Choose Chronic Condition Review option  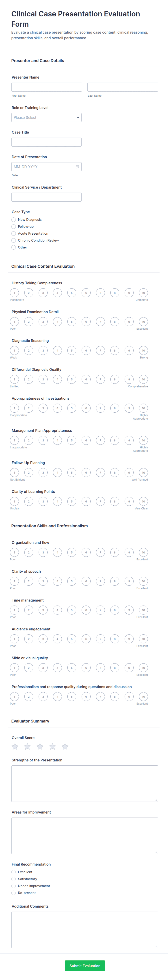pyautogui.click(x=14, y=240)
